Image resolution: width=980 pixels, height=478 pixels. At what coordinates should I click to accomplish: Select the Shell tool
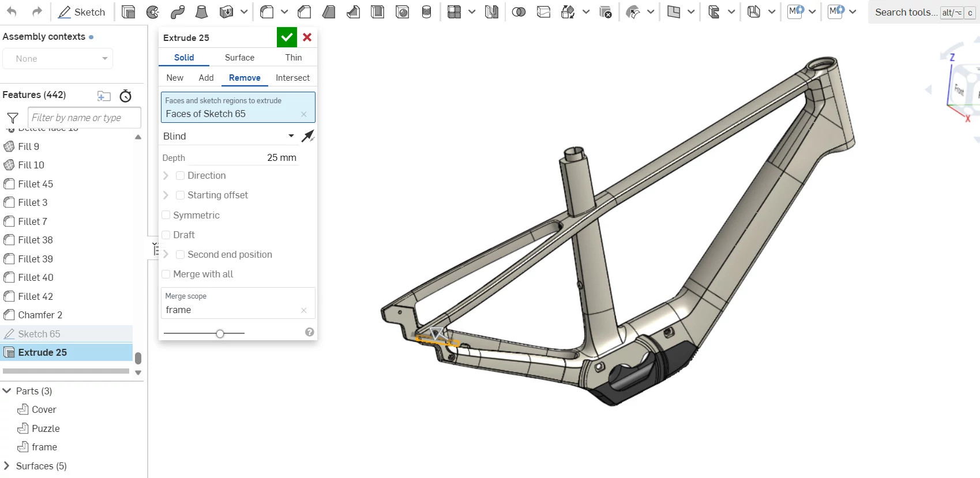pos(378,12)
